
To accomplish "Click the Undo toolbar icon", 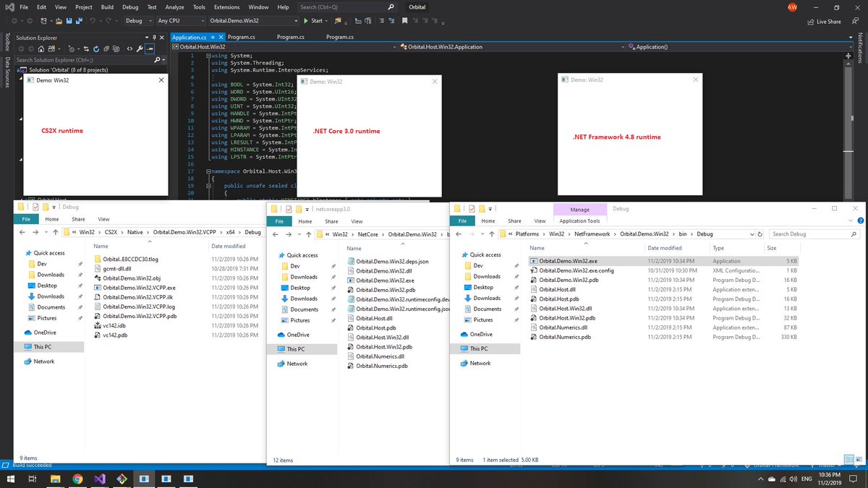I will pos(93,21).
